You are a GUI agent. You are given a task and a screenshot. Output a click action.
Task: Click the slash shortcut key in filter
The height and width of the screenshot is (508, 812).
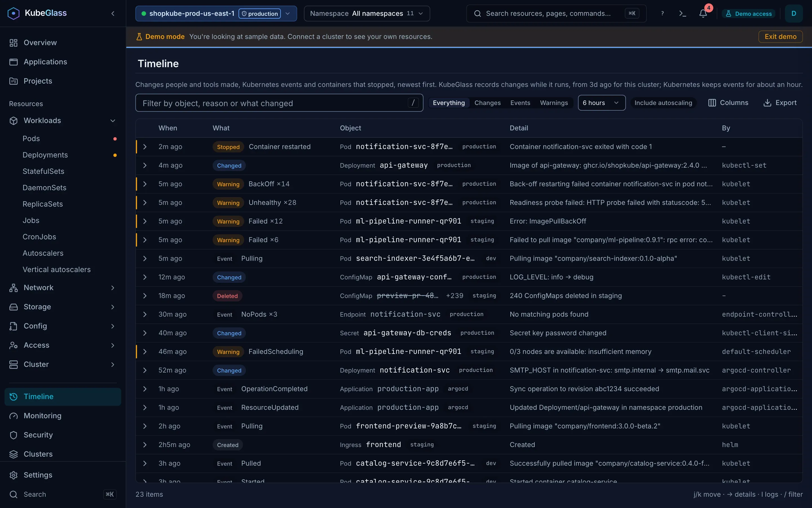[x=413, y=103]
